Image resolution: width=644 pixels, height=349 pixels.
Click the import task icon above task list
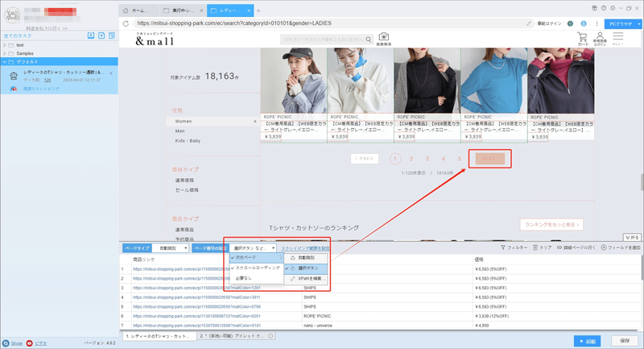pyautogui.click(x=91, y=35)
